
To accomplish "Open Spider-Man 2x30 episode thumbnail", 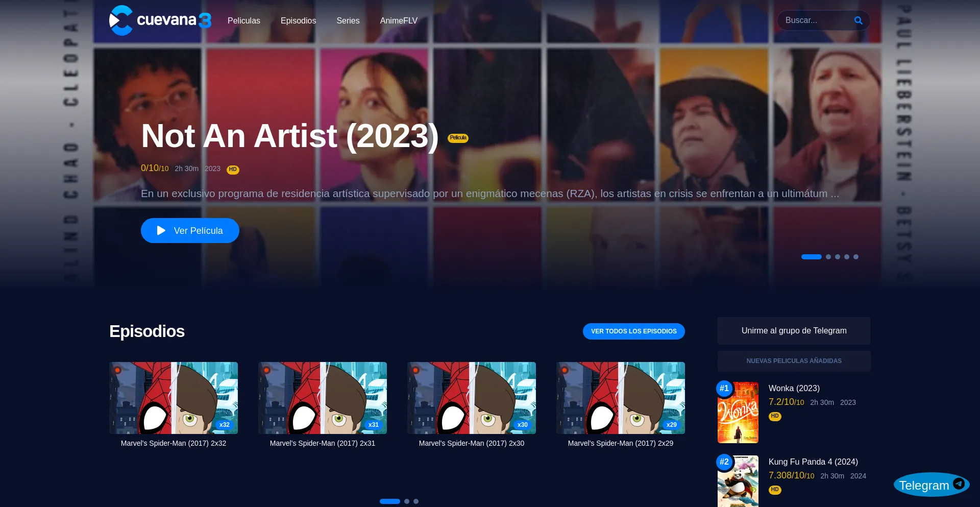I will (x=472, y=398).
